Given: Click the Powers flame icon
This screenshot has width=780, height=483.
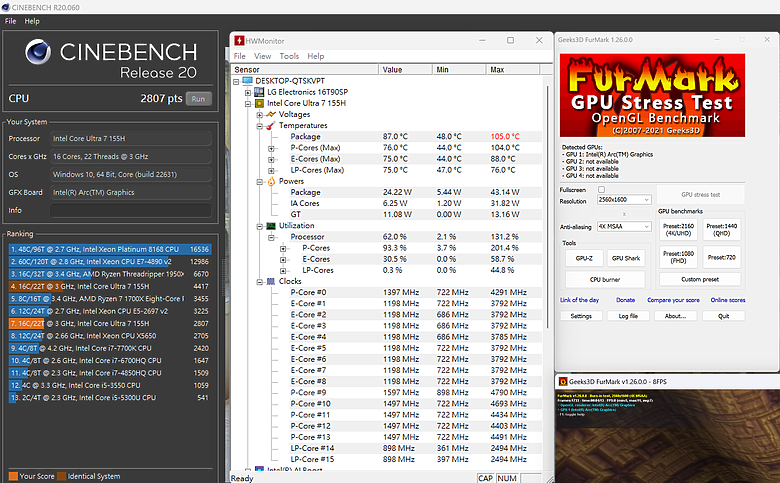Looking at the screenshot, I should tap(271, 182).
